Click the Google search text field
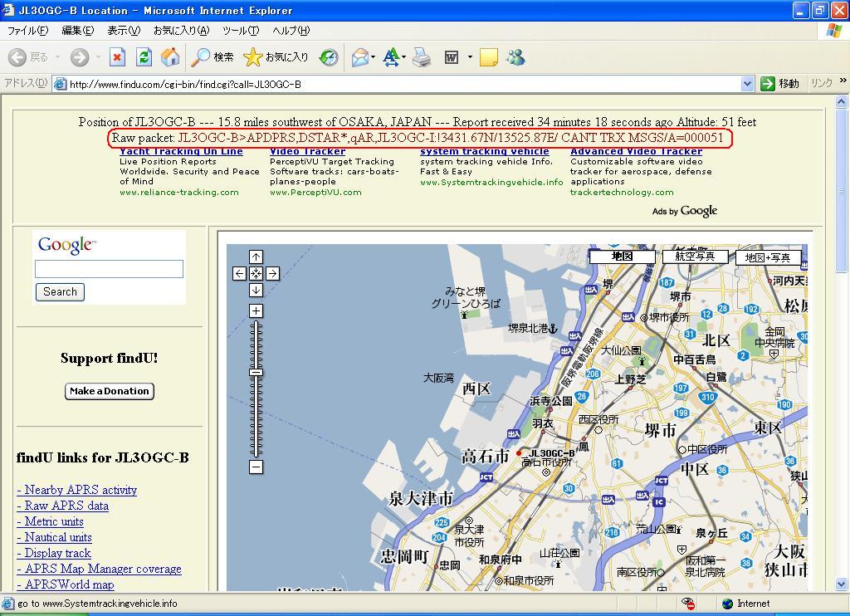This screenshot has width=850, height=616. 109,269
